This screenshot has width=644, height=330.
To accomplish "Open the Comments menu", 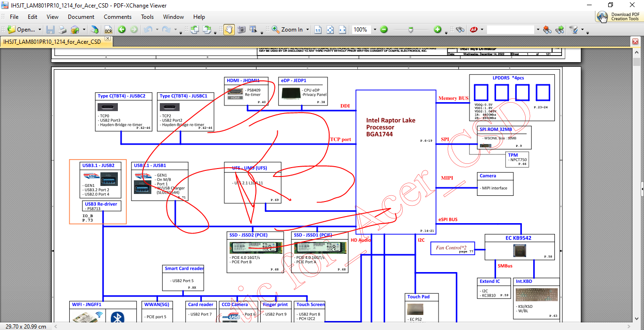I will (x=118, y=16).
